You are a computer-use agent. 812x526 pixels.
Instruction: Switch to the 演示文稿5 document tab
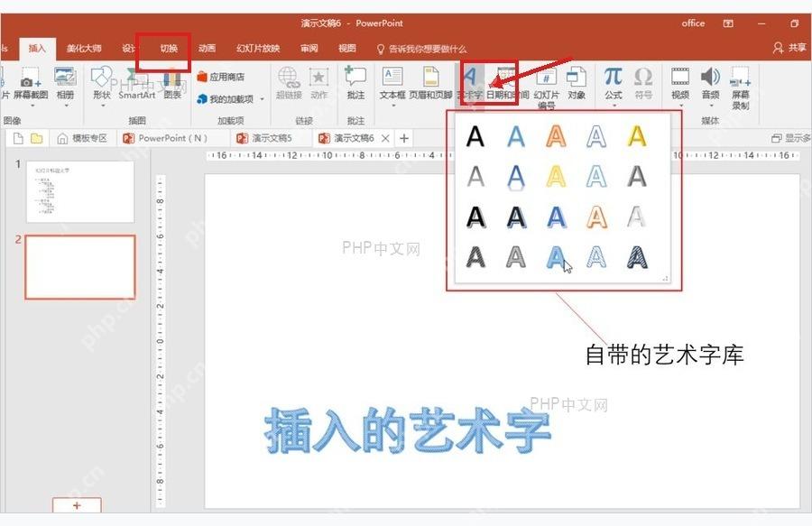coord(265,138)
